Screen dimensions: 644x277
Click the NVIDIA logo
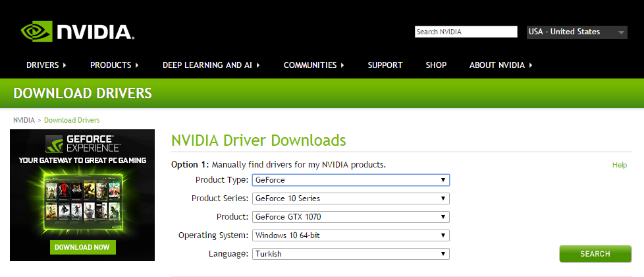pos(78,31)
